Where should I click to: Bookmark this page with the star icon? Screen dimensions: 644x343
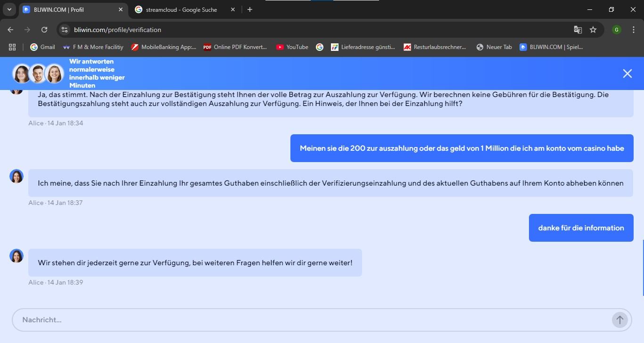[x=593, y=30]
